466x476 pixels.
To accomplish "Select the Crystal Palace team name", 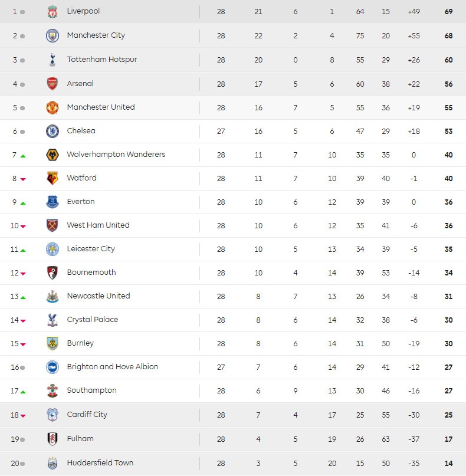I will coord(93,320).
